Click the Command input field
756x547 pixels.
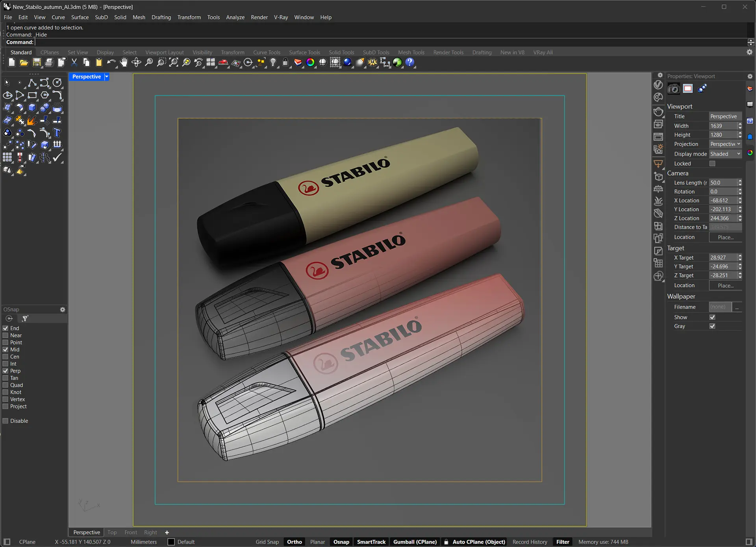coord(390,42)
